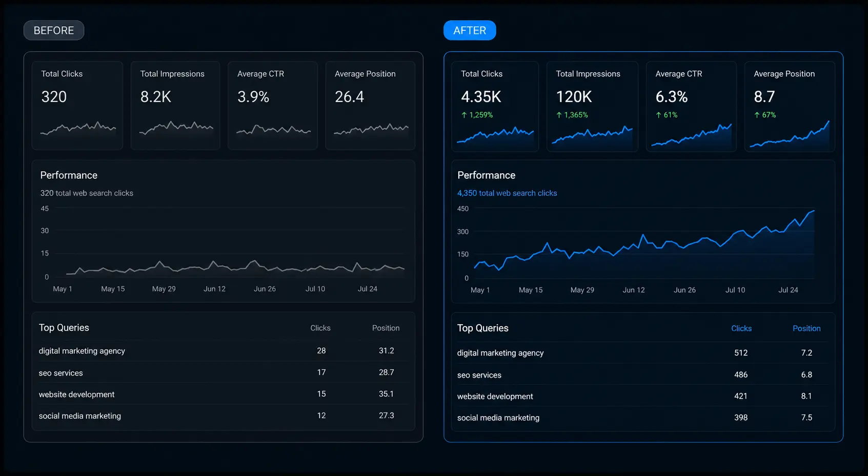868x476 pixels.
Task: Click the After panel's Performance heading
Action: (x=486, y=175)
